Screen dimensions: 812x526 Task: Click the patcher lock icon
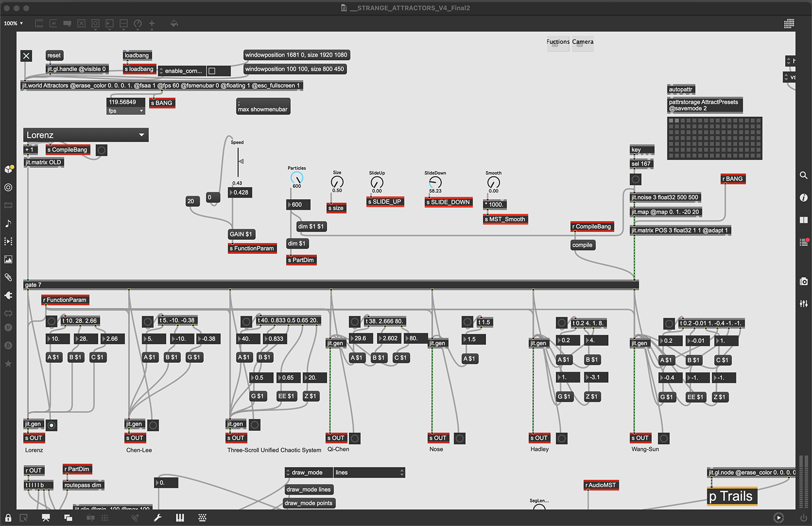(x=8, y=517)
